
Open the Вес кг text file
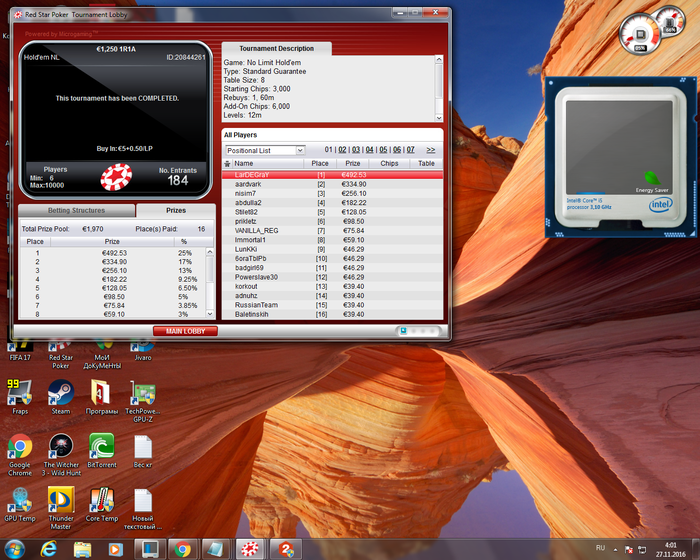(143, 450)
